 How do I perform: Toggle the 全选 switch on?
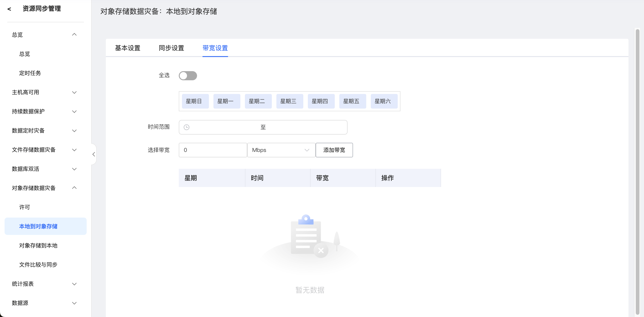[188, 76]
